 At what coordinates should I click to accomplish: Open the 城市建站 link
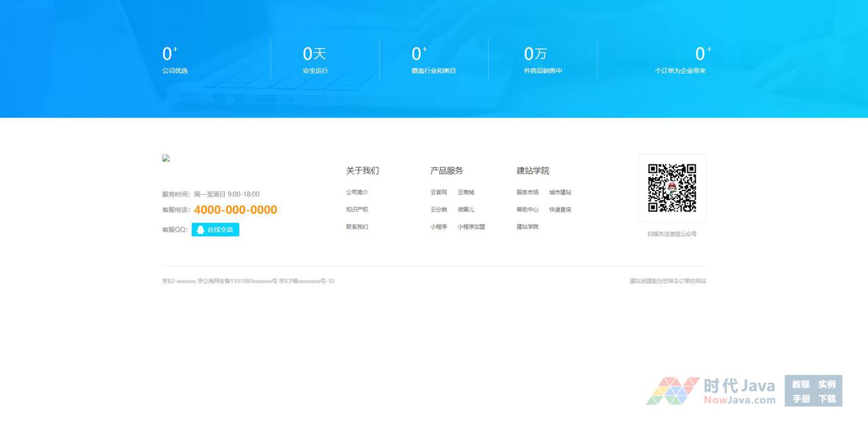[x=560, y=192]
